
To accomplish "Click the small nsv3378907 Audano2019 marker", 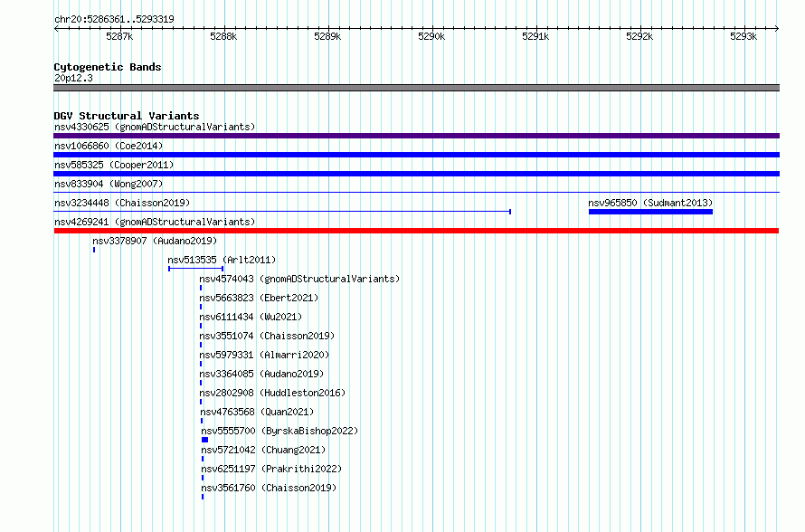I will (x=94, y=250).
